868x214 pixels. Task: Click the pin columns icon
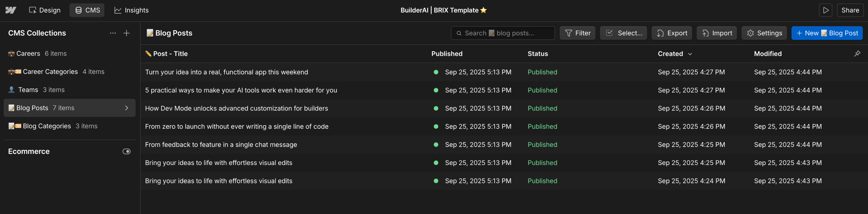point(857,54)
